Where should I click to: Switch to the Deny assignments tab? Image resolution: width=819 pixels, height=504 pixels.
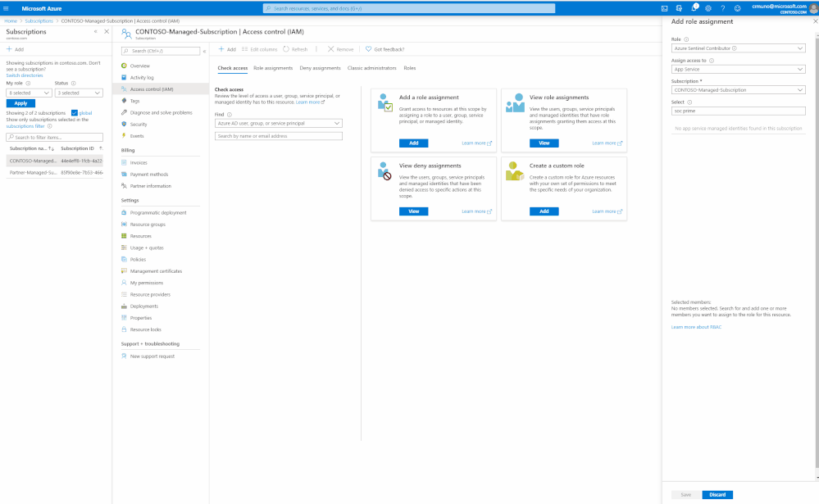point(320,68)
